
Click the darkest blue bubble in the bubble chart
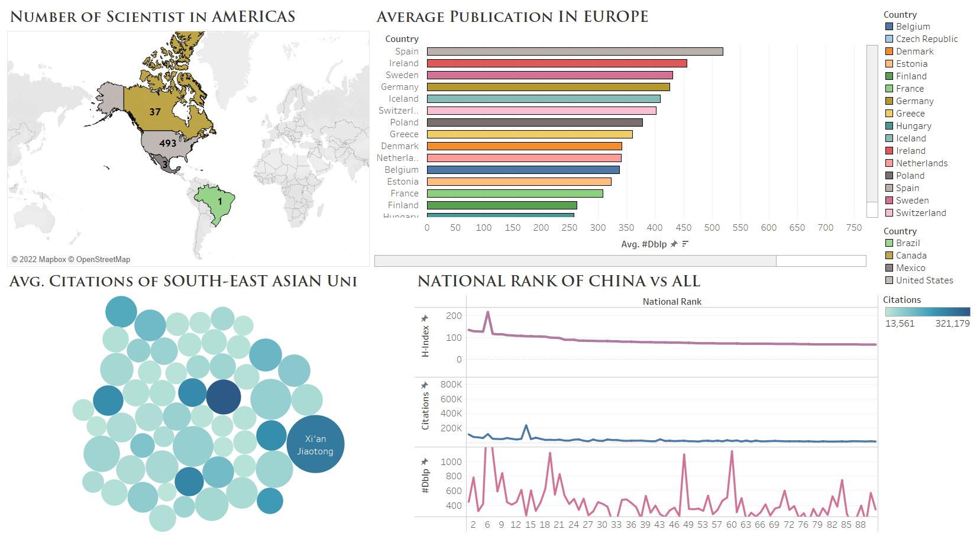point(224,396)
